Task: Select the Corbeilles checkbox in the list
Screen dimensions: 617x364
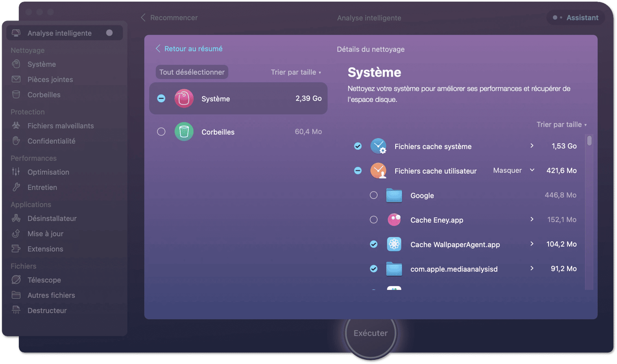Action: click(161, 132)
